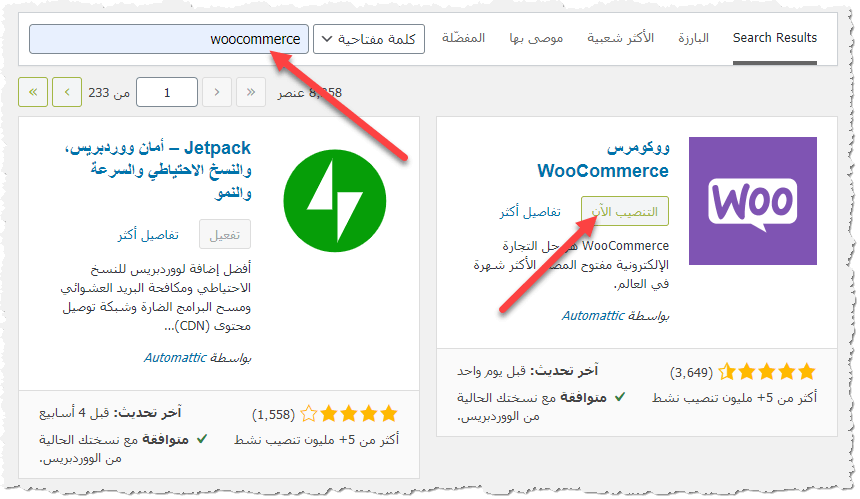Click the Jetpack four-star rating
Viewport: 860px width, 499px height.
[349, 413]
